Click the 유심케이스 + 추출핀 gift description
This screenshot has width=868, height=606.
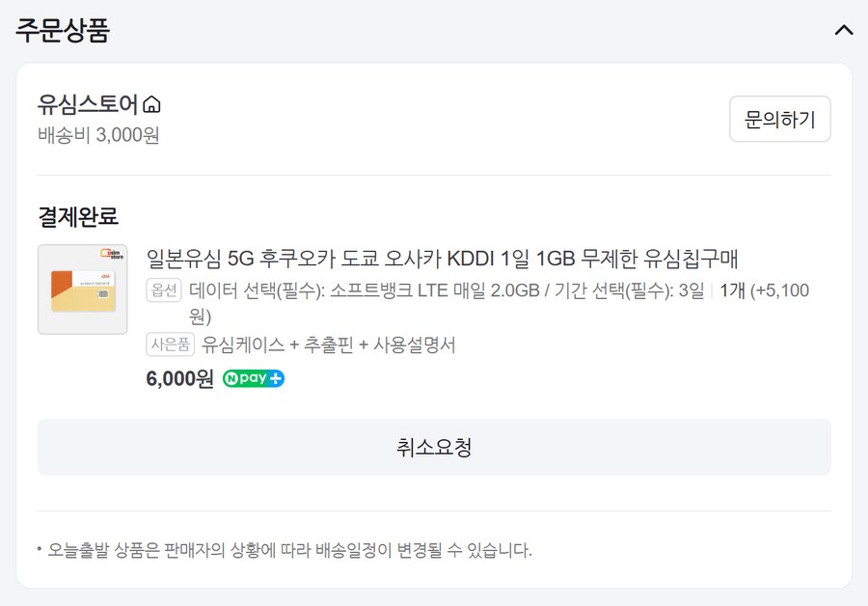[x=328, y=344]
